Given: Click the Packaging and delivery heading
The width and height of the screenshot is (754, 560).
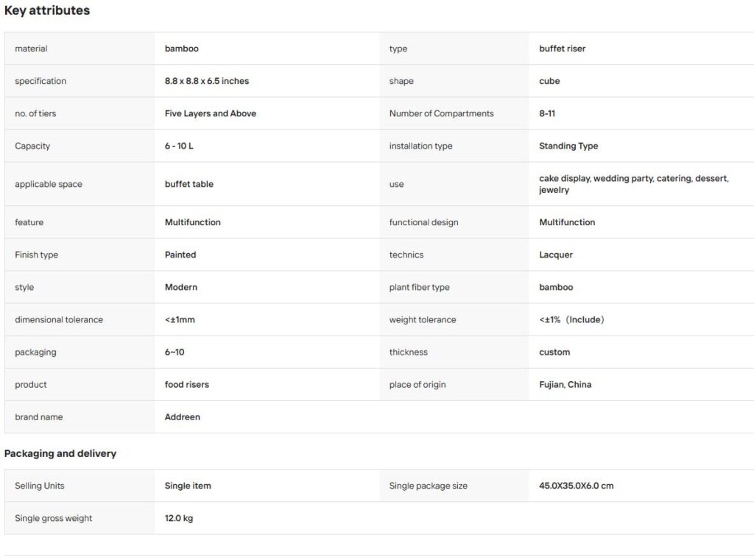Looking at the screenshot, I should (60, 454).
